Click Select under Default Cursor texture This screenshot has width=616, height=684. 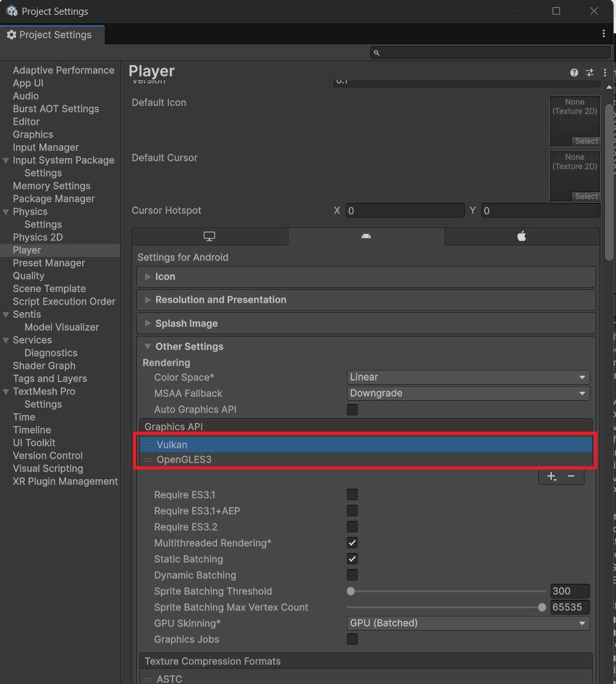click(586, 197)
